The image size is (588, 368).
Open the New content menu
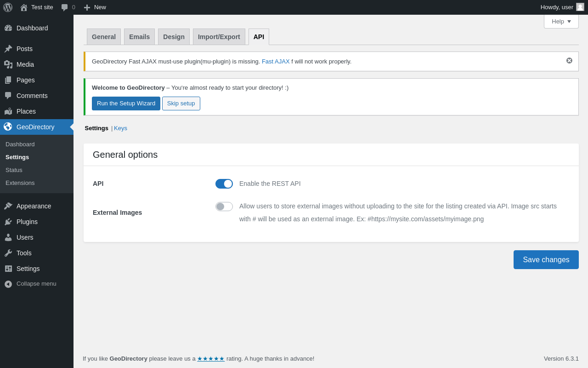point(95,7)
